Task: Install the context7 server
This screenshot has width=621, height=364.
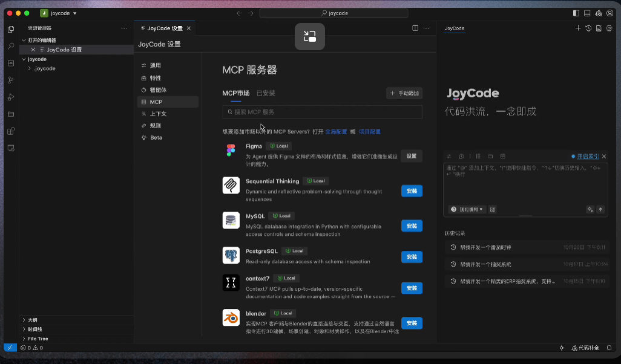Action: click(412, 288)
